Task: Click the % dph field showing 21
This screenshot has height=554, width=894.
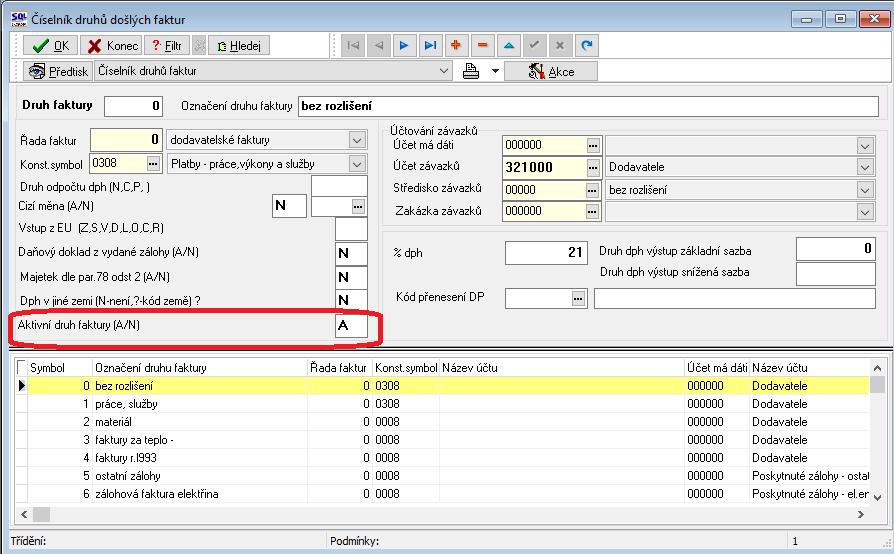Action: (x=546, y=252)
